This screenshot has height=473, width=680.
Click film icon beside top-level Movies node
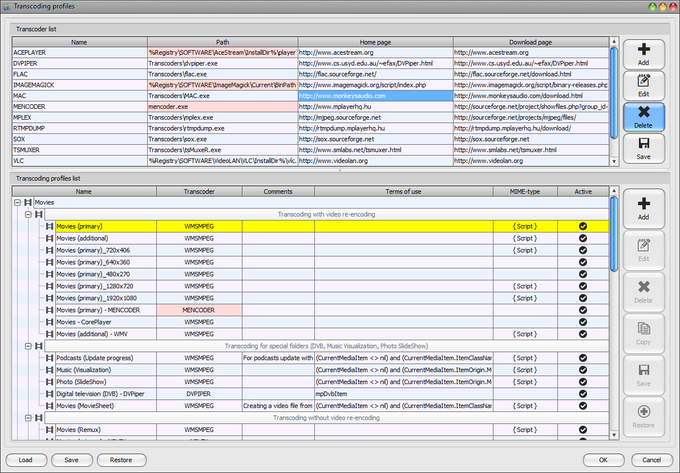[28, 202]
